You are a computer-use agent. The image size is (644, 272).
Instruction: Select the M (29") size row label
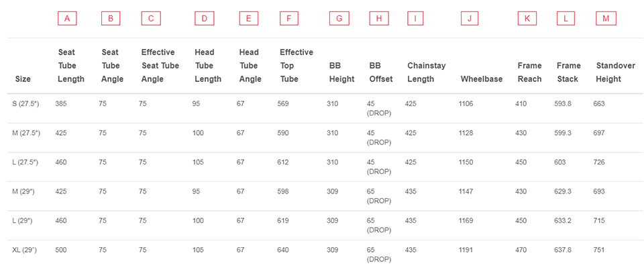pos(25,191)
